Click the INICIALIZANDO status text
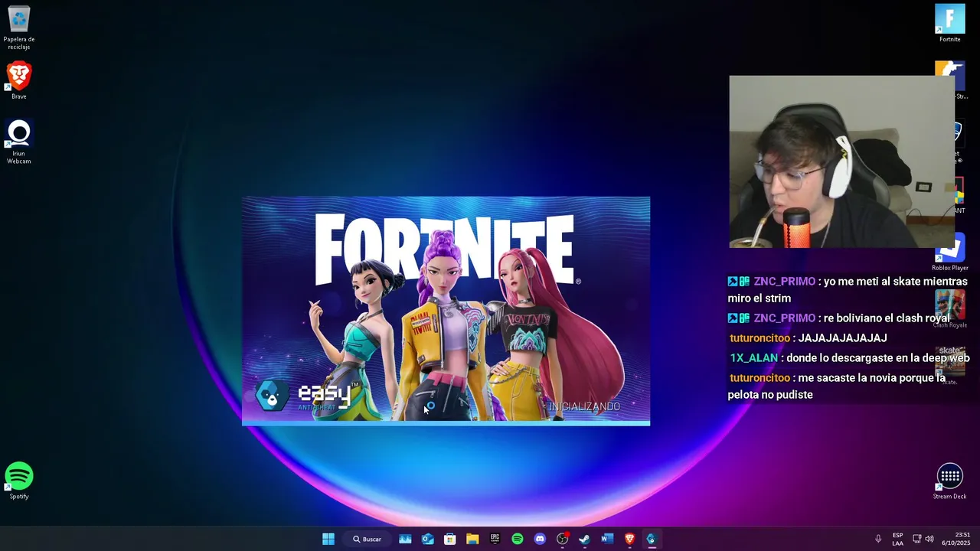 (584, 406)
